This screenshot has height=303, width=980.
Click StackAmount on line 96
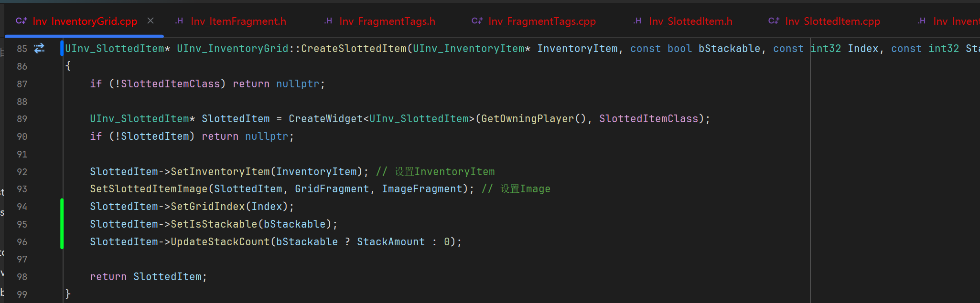click(x=391, y=242)
